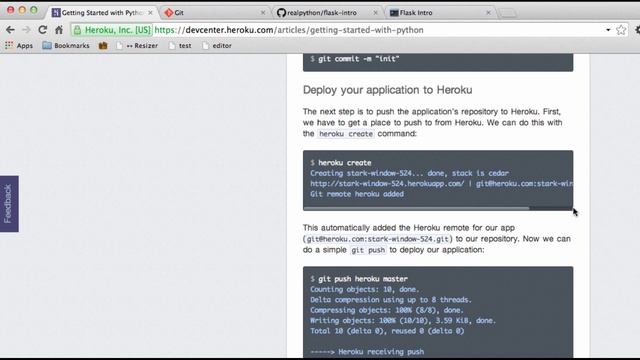Image resolution: width=640 pixels, height=360 pixels.
Task: Open the Feedback side tab
Action: [9, 204]
